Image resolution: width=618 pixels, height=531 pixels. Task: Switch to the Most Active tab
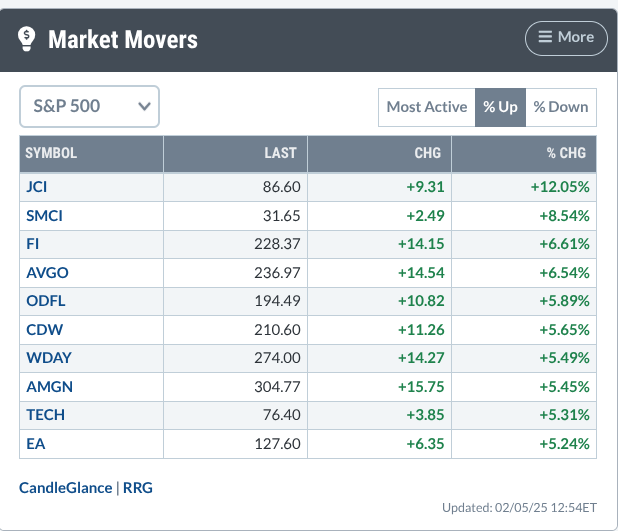[x=427, y=107]
